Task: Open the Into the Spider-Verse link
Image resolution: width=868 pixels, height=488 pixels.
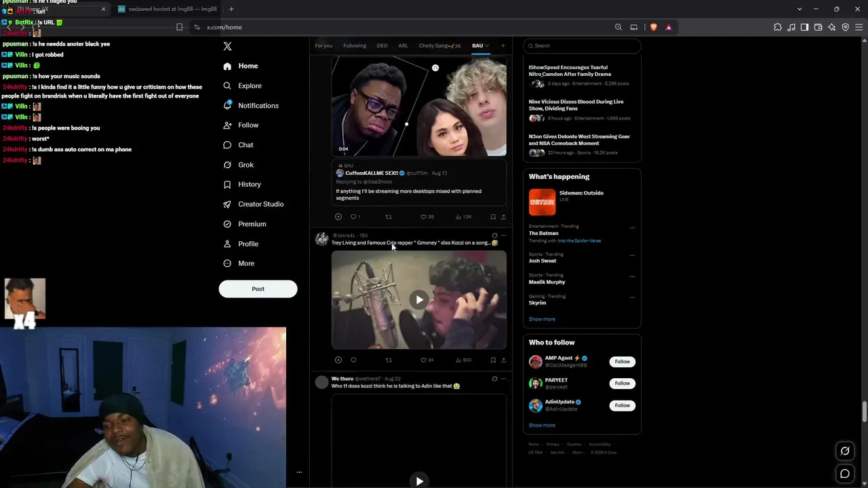Action: tap(579, 241)
